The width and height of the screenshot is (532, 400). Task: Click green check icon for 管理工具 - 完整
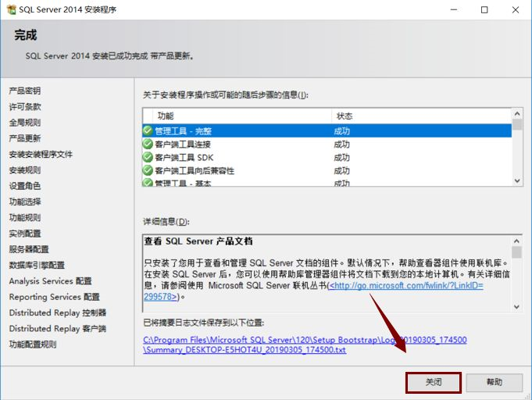pos(148,130)
